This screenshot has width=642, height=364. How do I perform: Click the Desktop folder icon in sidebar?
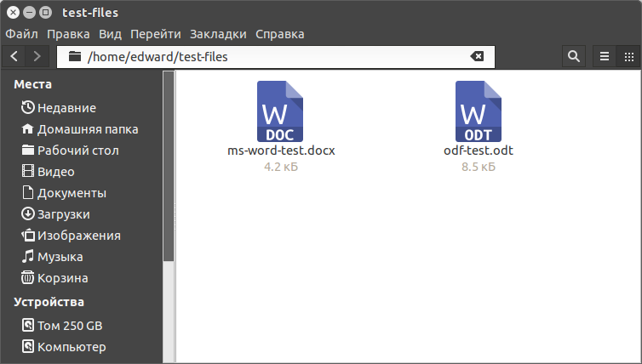click(x=28, y=150)
